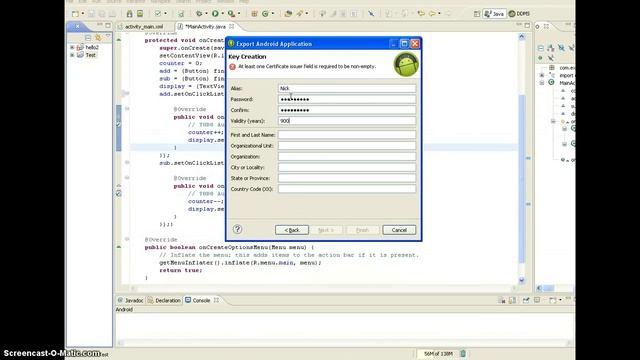
Task: Switch to the DDMS perspective
Action: (519, 14)
